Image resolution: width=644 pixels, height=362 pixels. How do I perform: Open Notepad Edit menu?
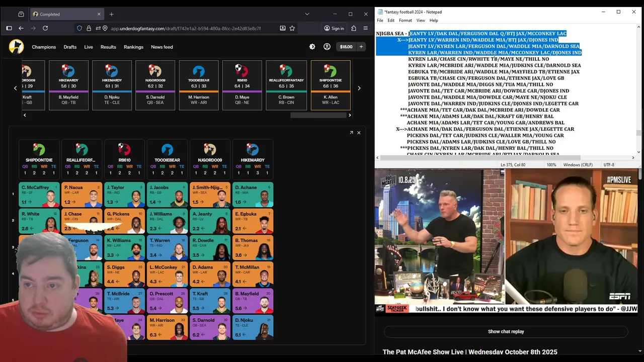391,21
